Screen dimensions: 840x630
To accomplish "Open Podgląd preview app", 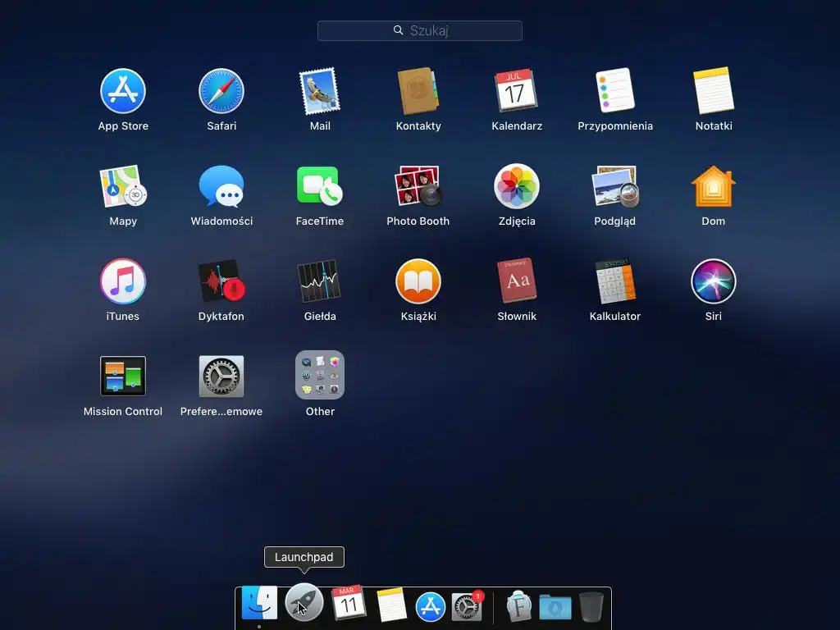I will 615,186.
